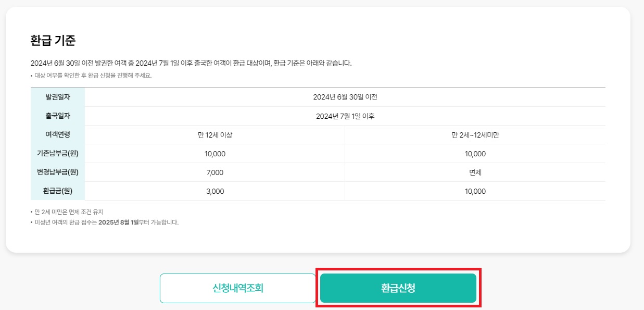The height and width of the screenshot is (310, 644).
Task: Select the 만 2세~12세미만 column header
Action: point(475,134)
